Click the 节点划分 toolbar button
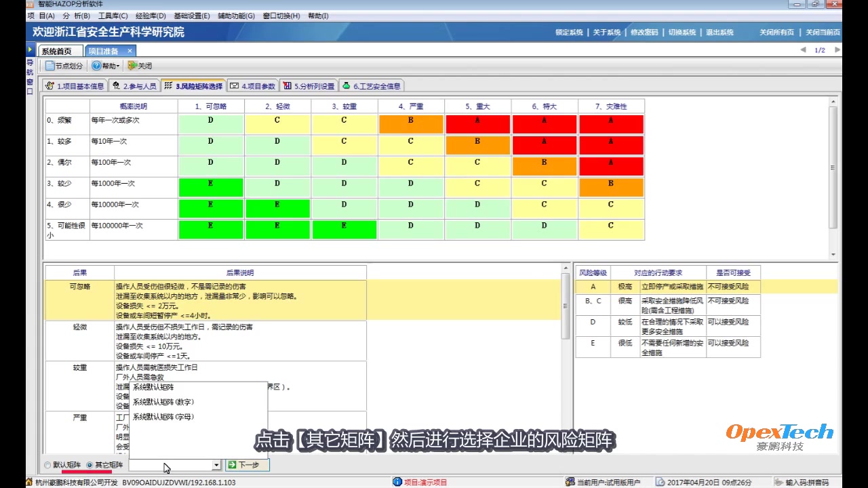This screenshot has width=868, height=488. [x=64, y=66]
